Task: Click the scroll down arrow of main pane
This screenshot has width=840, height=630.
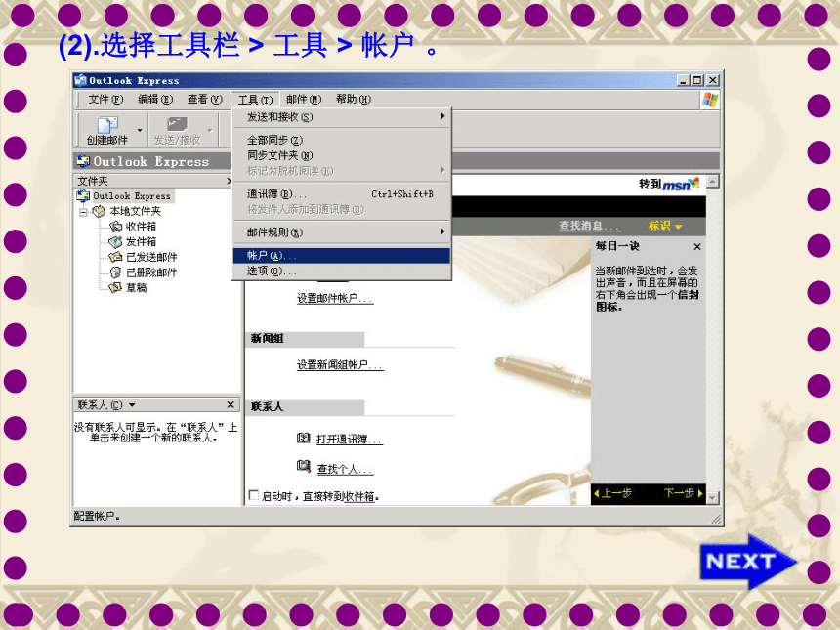Action: (712, 498)
